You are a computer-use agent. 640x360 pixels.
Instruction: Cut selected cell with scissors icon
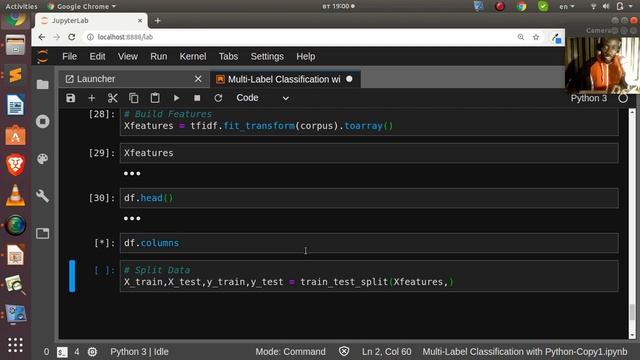click(113, 98)
